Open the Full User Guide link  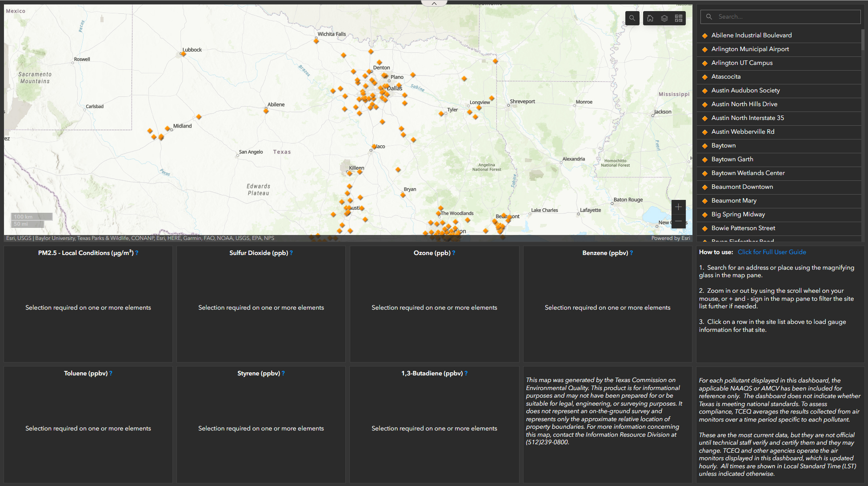(x=772, y=252)
